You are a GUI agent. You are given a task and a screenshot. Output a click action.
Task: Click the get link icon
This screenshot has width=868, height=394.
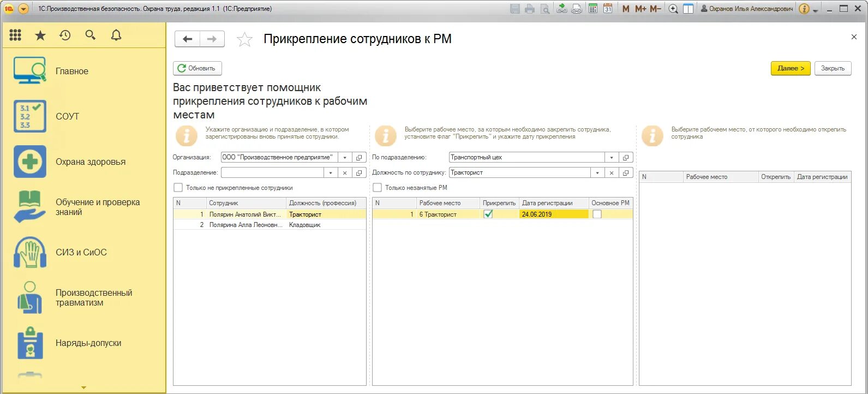pos(562,9)
